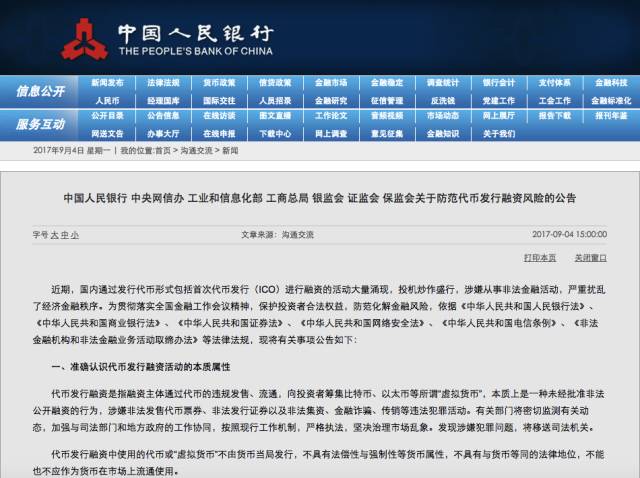
Task: Open 公开目录 under 服务互动
Action: coord(107,116)
